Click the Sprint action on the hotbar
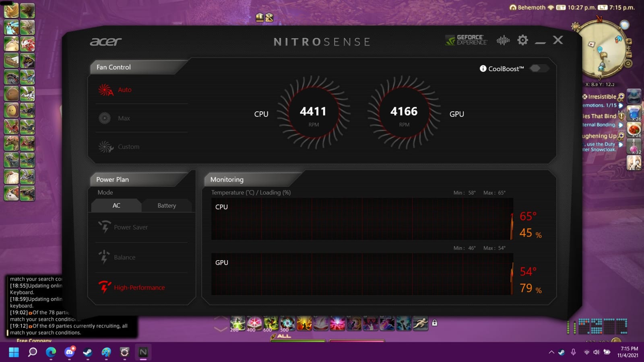 pyautogui.click(x=421, y=323)
